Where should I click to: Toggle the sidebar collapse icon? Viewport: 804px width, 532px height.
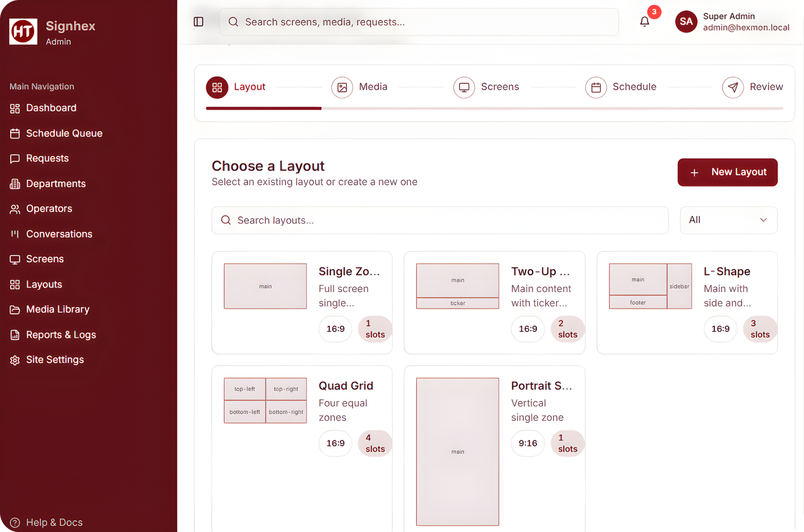click(198, 22)
